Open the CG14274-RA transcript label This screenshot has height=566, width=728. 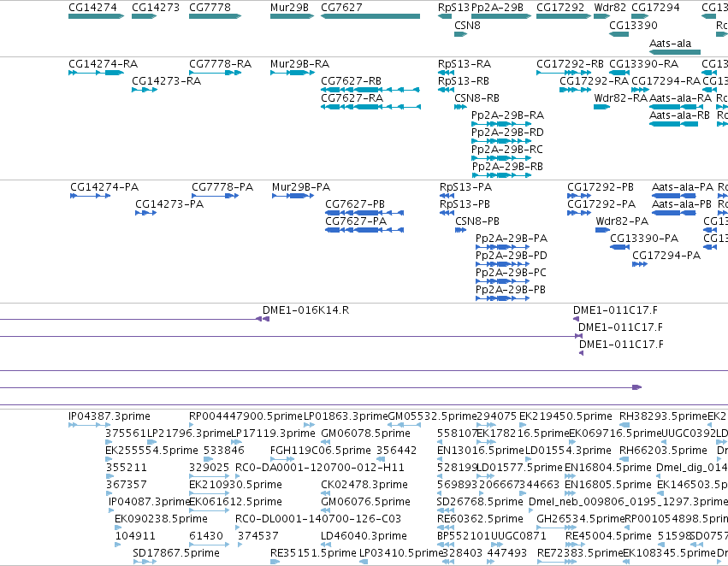(103, 64)
